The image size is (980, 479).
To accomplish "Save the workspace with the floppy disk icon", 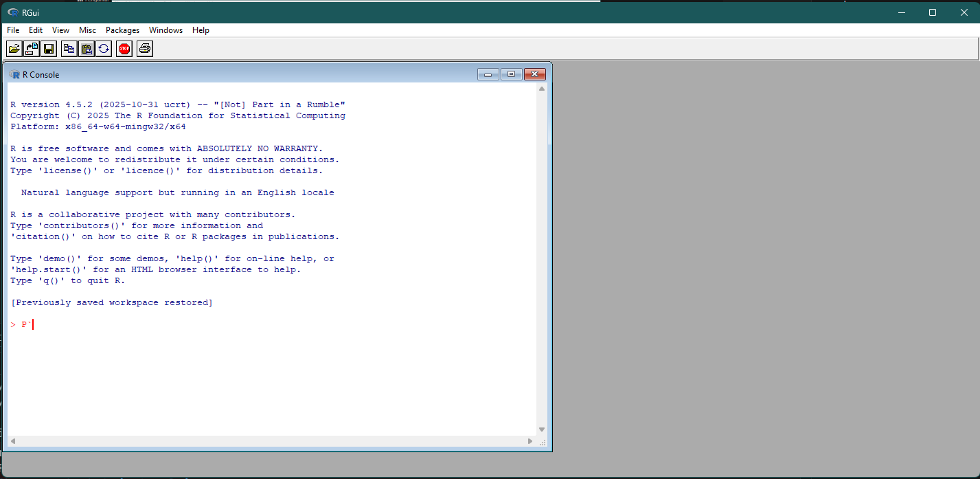I will click(x=49, y=48).
